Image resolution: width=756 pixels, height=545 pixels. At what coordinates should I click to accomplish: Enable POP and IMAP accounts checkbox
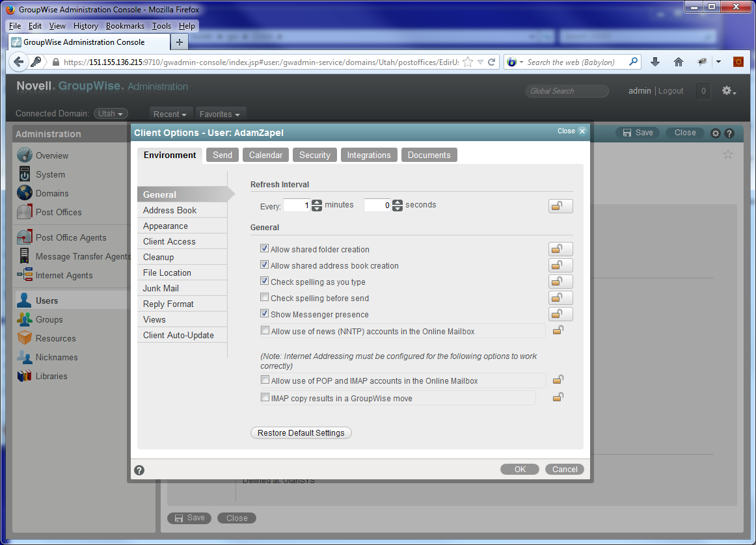265,380
